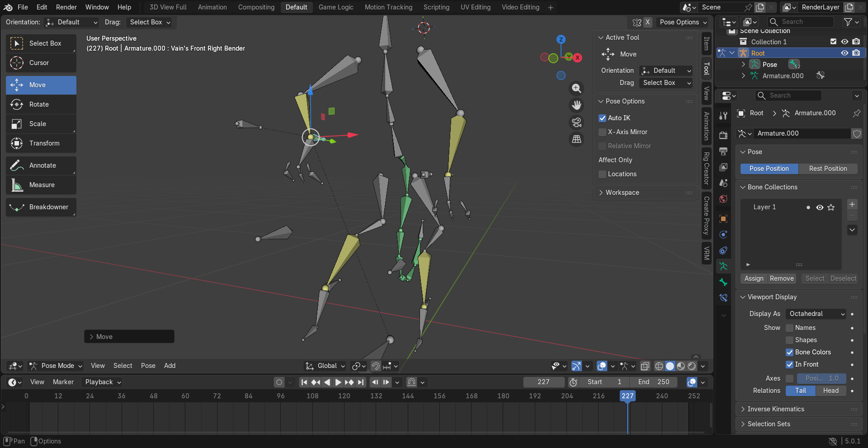This screenshot has width=868, height=448.
Task: Open the Render menu
Action: [66, 7]
